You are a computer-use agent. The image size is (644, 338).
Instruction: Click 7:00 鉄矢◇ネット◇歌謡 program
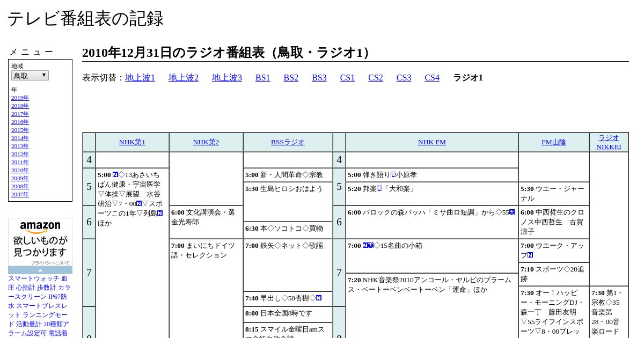pyautogui.click(x=288, y=265)
